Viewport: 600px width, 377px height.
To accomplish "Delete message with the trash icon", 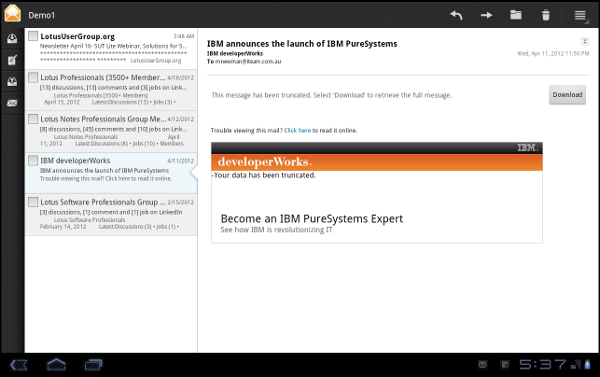I will click(546, 15).
